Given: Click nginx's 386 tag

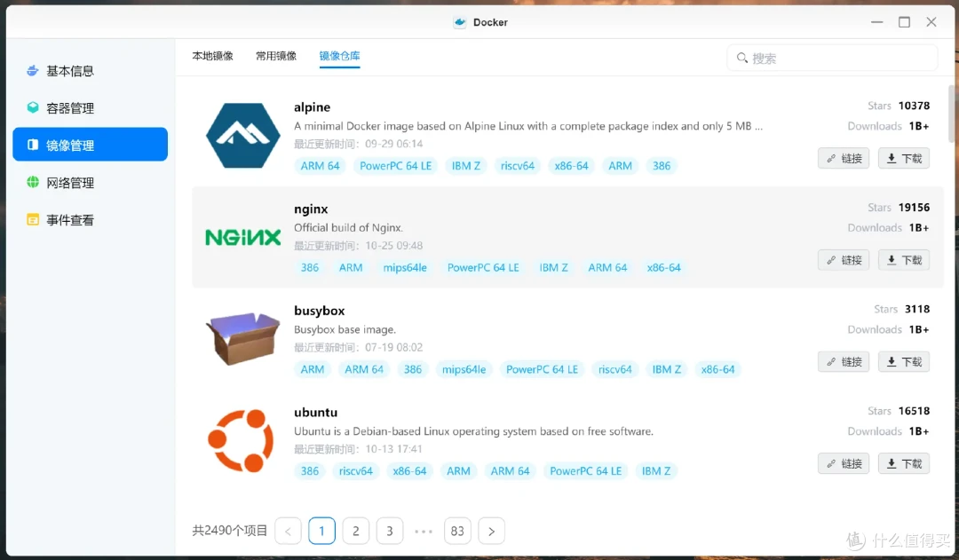Looking at the screenshot, I should point(310,267).
